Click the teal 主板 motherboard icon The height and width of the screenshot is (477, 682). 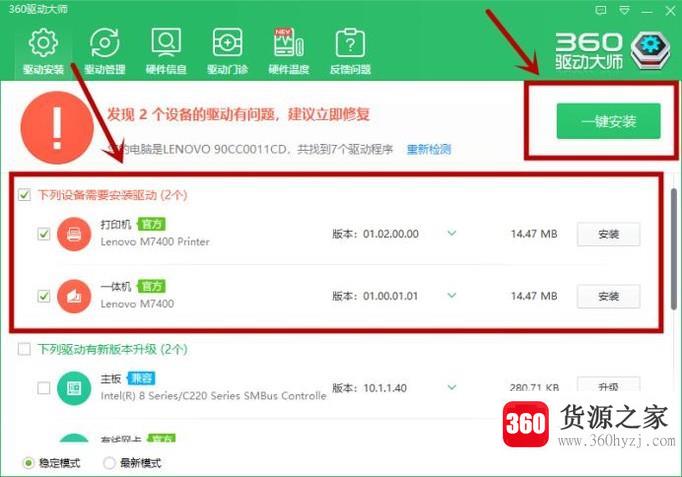(x=74, y=388)
